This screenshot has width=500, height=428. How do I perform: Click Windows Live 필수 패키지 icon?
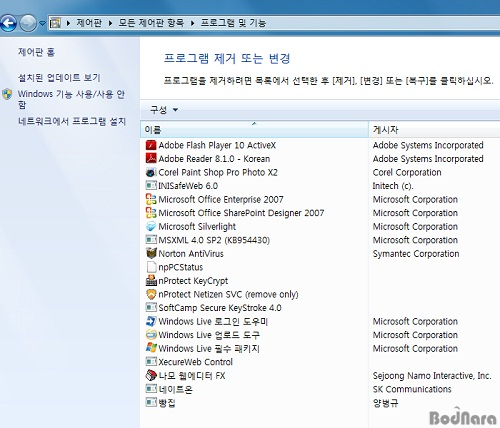pos(151,348)
